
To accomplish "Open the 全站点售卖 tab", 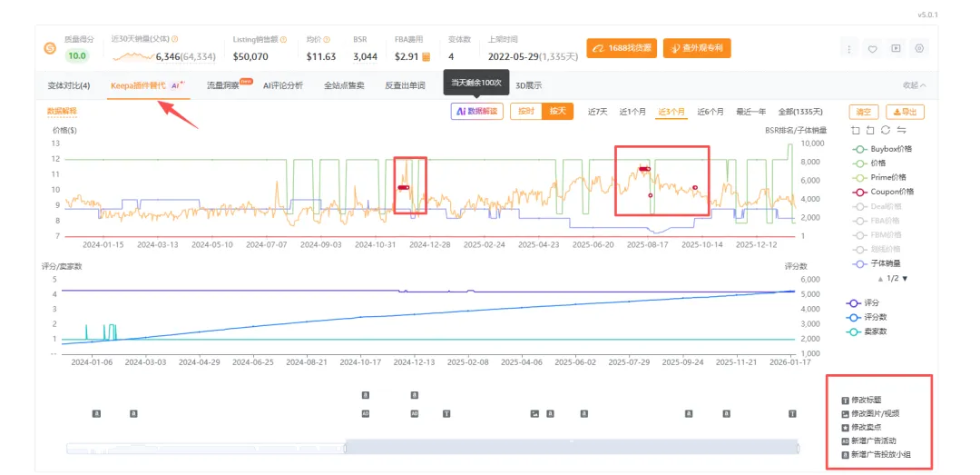I will tap(344, 85).
